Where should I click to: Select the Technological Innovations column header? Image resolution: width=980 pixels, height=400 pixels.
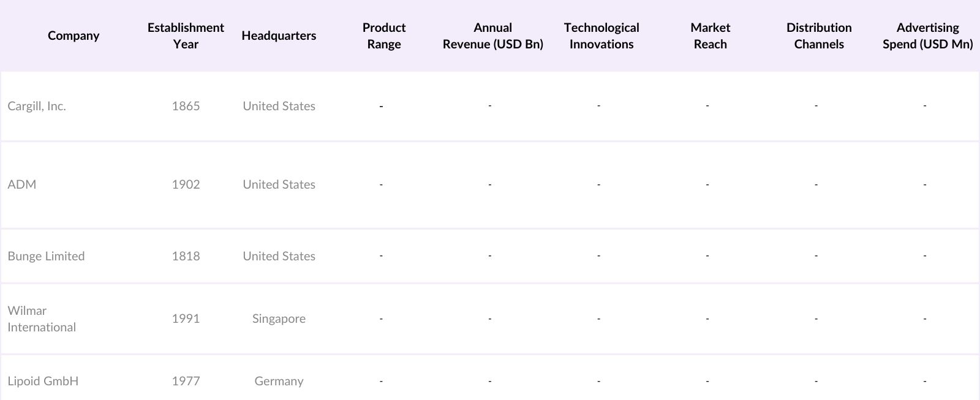tap(601, 36)
